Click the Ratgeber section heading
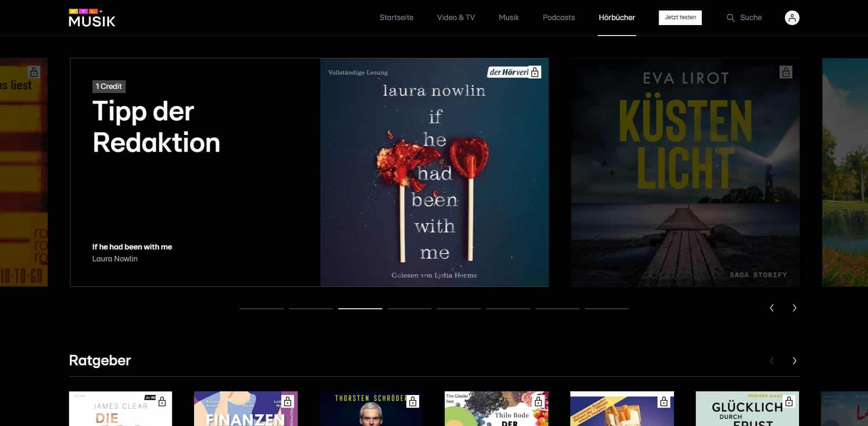Viewport: 868px width, 426px height. 100,360
